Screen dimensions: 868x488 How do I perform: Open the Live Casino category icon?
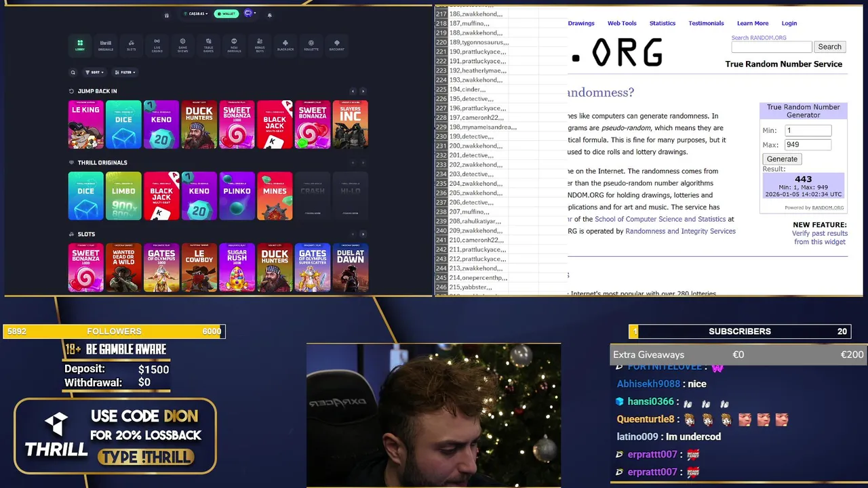157,45
